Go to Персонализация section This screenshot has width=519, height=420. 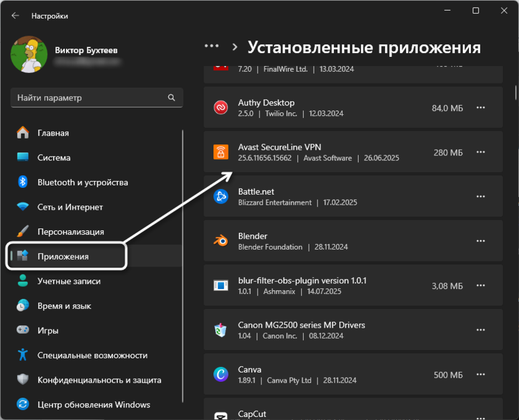[x=80, y=232]
